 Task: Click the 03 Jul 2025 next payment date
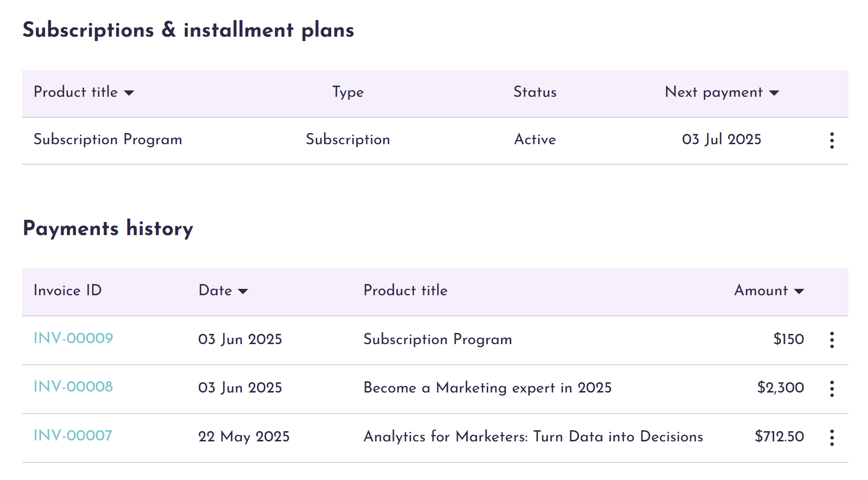pyautogui.click(x=721, y=140)
